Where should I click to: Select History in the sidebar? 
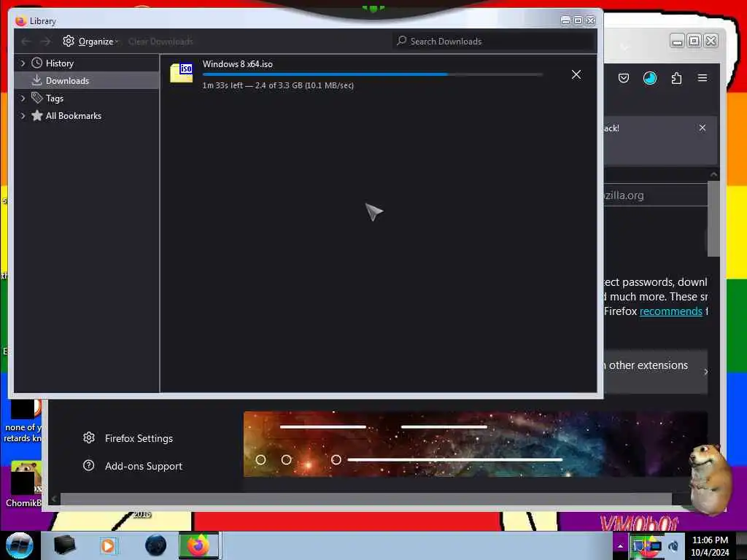click(x=60, y=63)
